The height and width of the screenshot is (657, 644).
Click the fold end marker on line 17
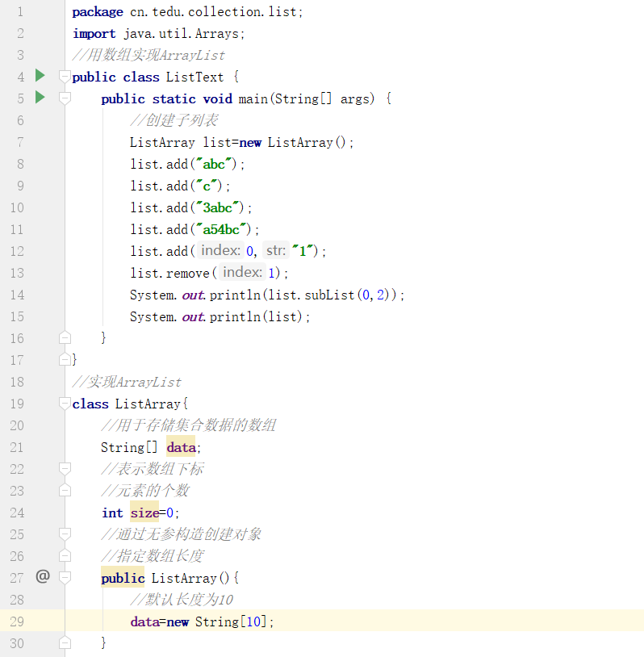click(x=65, y=359)
